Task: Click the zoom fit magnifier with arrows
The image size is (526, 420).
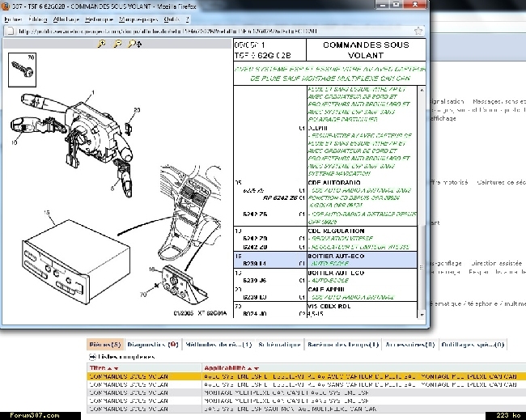Action: tap(135, 44)
